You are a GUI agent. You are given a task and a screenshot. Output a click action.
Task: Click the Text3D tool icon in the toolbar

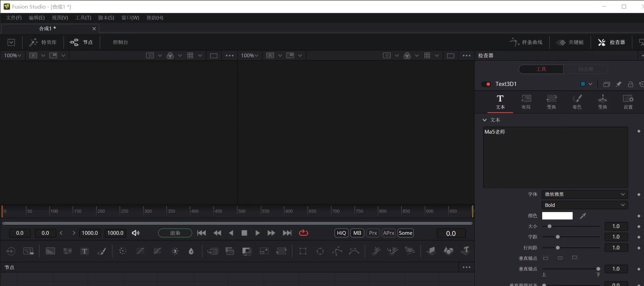click(x=465, y=251)
